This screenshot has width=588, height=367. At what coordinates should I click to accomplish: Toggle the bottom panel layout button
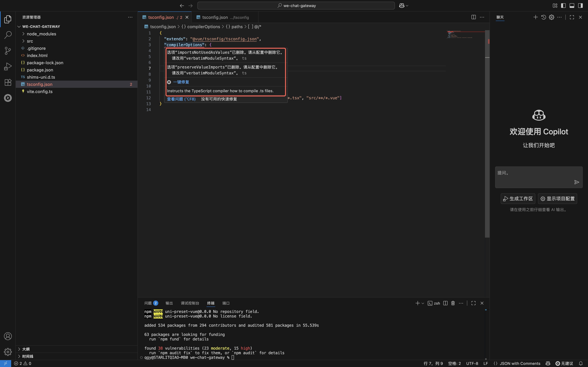tap(572, 6)
